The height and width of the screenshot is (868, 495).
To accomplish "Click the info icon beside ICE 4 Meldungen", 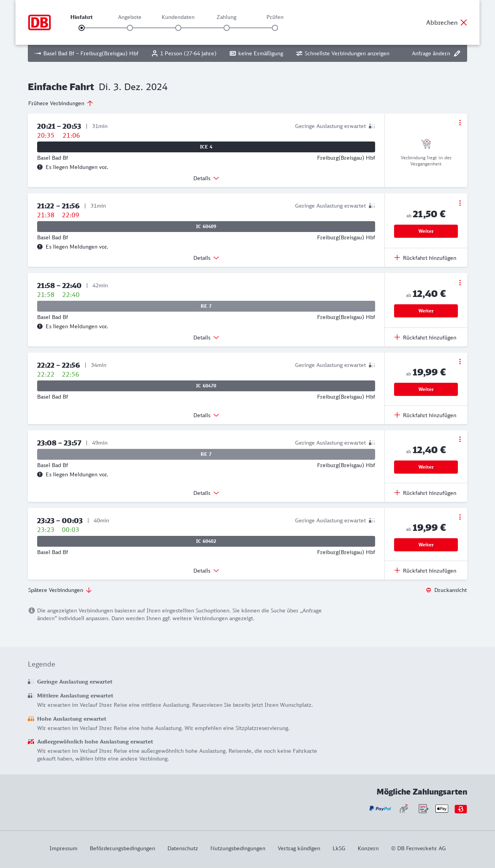I will coord(40,167).
